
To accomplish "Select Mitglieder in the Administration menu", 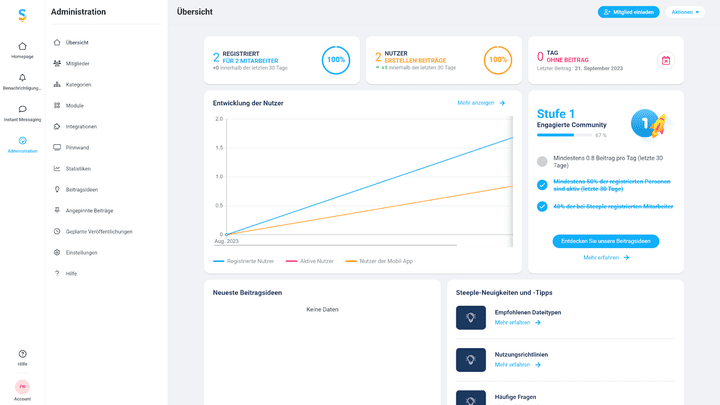I will 77,63.
